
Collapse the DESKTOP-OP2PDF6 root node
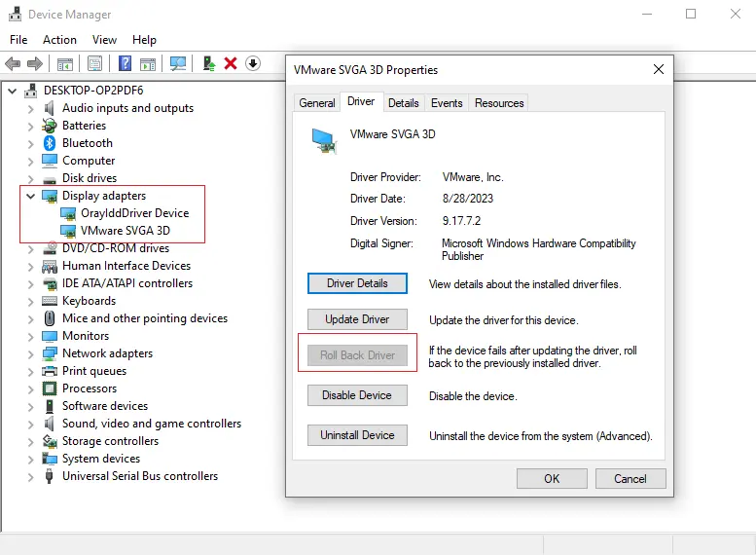13,91
